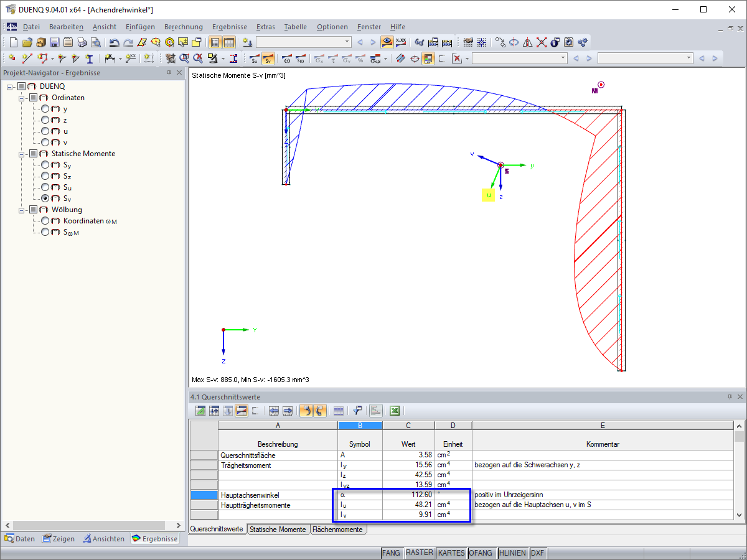
Task: Open the Berechnung menu
Action: (183, 27)
